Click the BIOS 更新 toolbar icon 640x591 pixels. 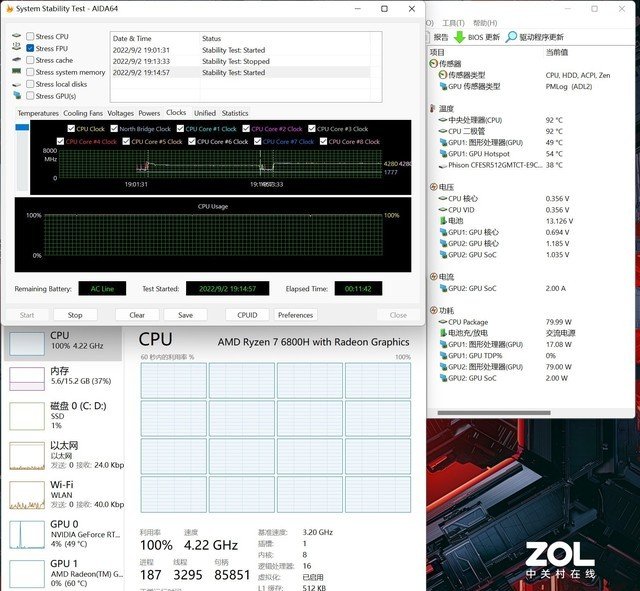[x=460, y=37]
